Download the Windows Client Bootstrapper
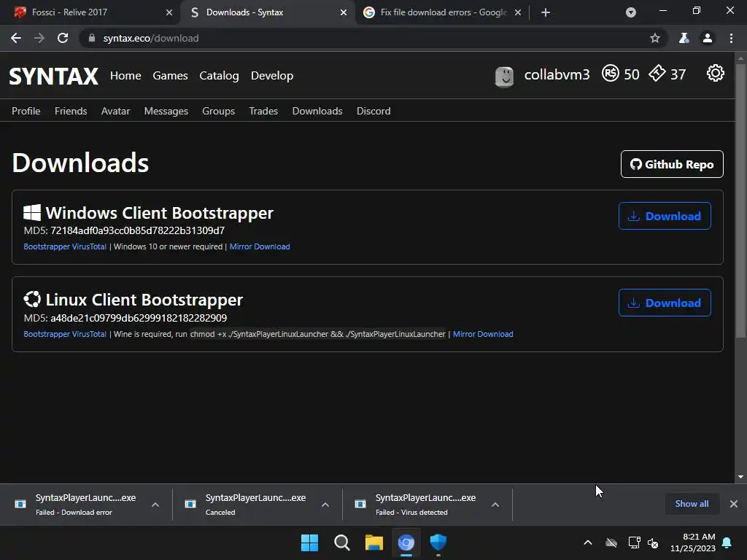The image size is (747, 560). [x=665, y=216]
